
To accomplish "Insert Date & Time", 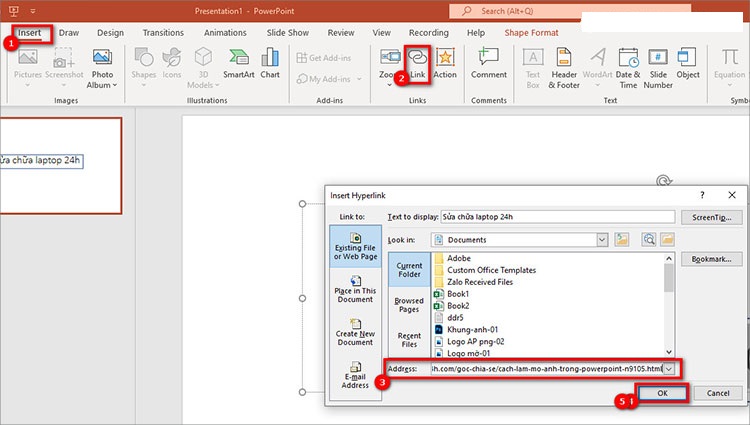I will pos(628,68).
